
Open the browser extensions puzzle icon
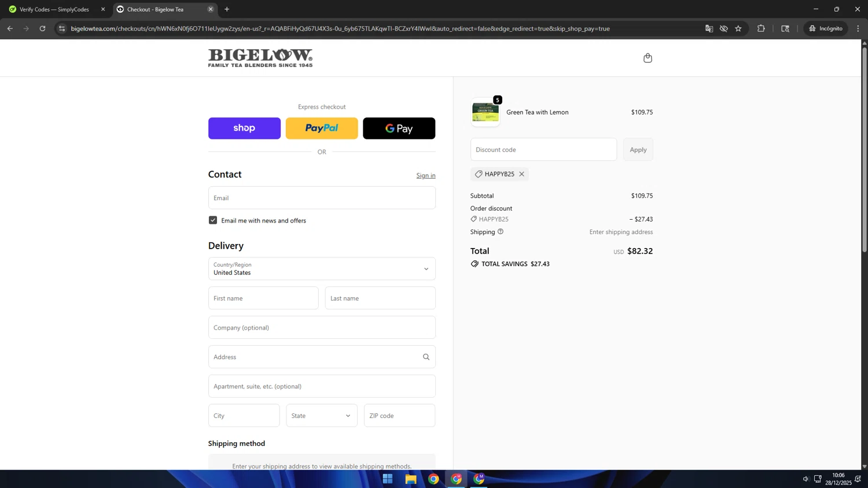click(x=761, y=28)
